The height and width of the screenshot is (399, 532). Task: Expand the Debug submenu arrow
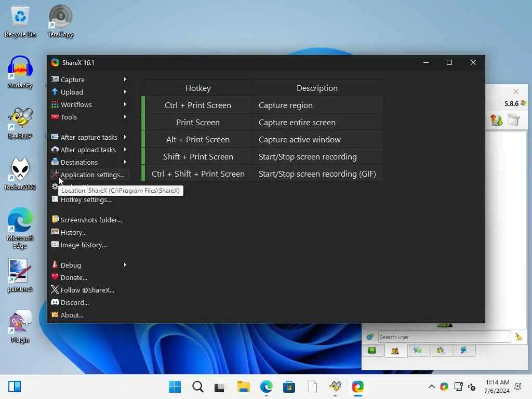coord(125,265)
